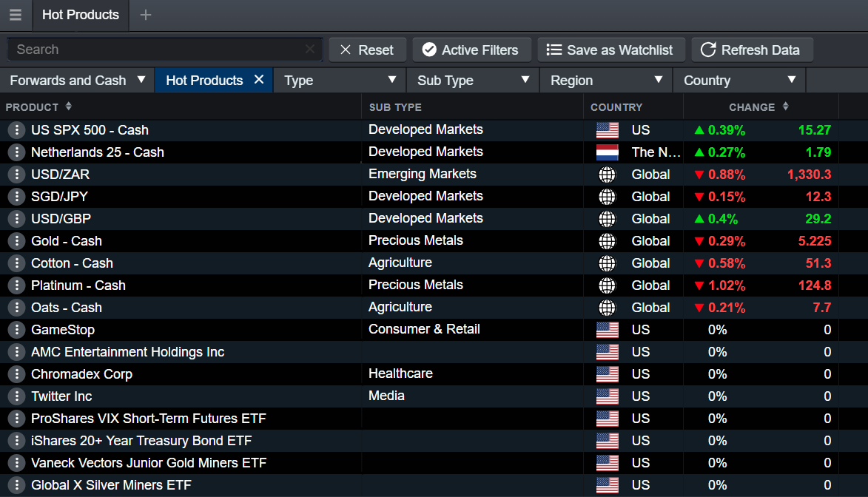Open options menu for Chromadex Corp

pyautogui.click(x=16, y=374)
